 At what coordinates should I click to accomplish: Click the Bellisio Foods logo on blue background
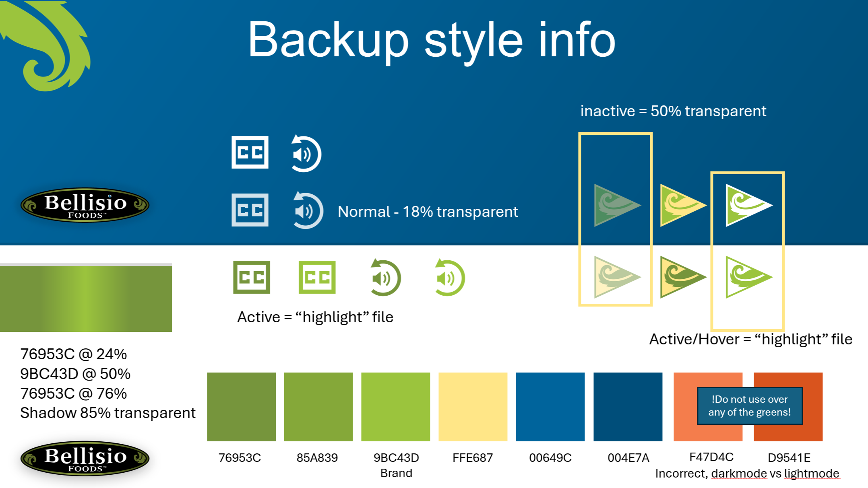[85, 205]
